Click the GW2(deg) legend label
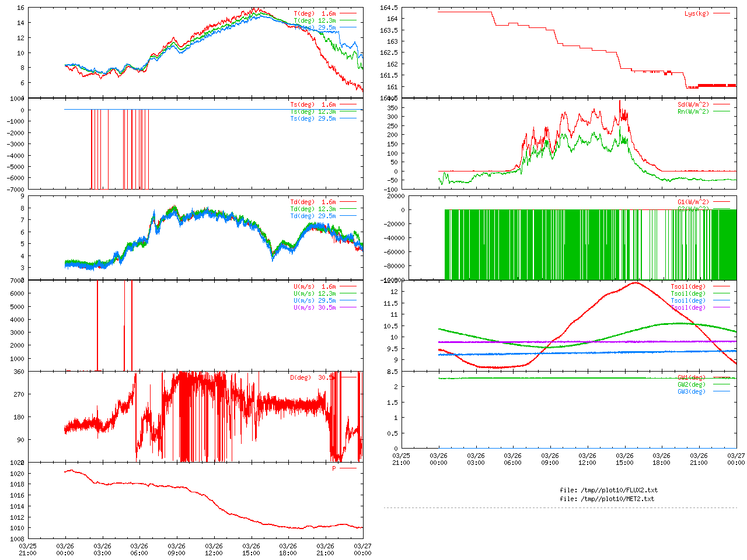This screenshot has width=747, height=560. (x=691, y=384)
